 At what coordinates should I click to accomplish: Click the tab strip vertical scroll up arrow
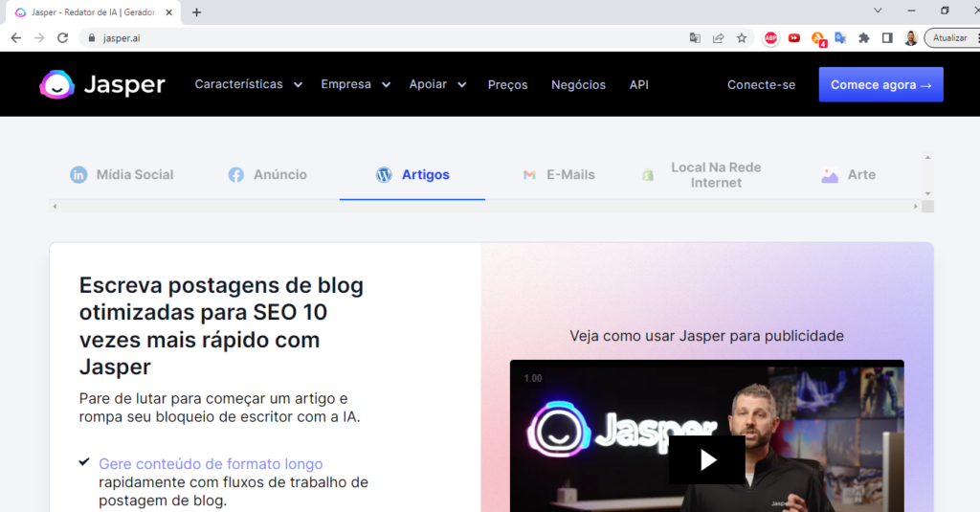click(x=927, y=158)
